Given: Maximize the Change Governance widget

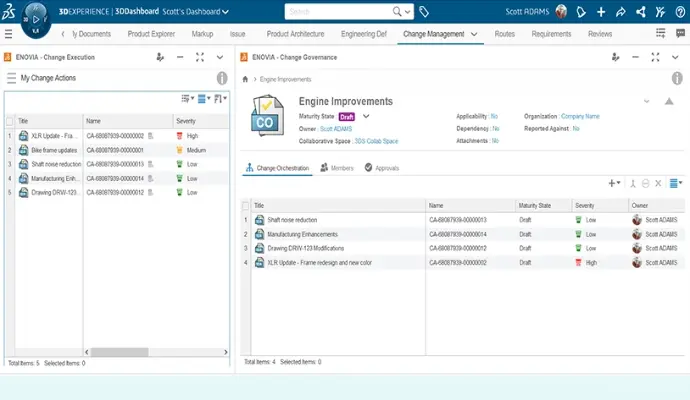Looking at the screenshot, I should 655,57.
